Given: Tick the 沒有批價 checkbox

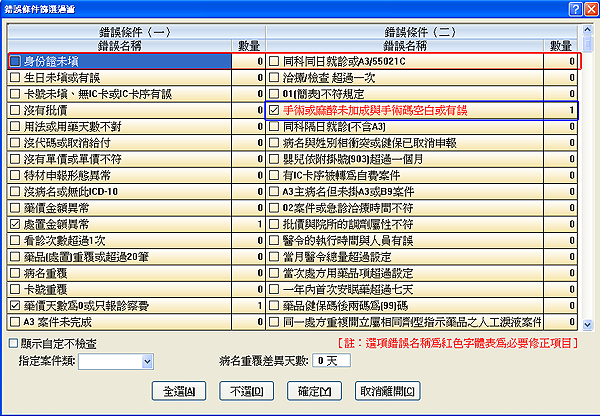Looking at the screenshot, I should coord(15,110).
